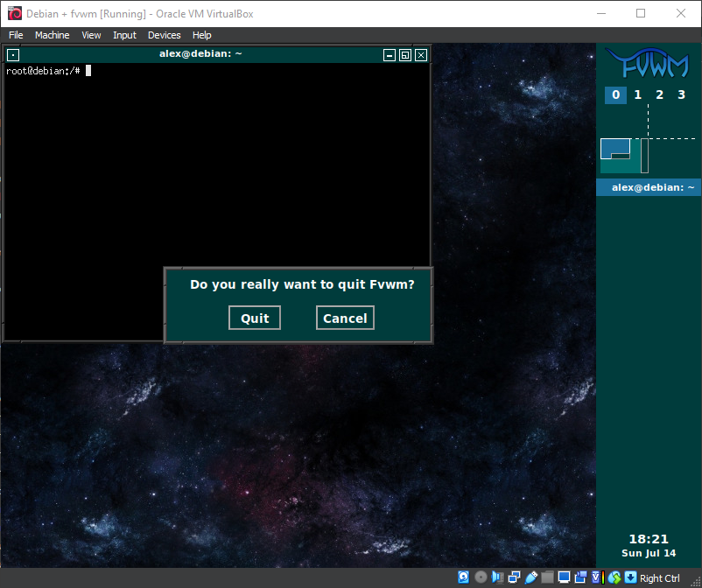
Task: Open the Input menu
Action: [124, 35]
